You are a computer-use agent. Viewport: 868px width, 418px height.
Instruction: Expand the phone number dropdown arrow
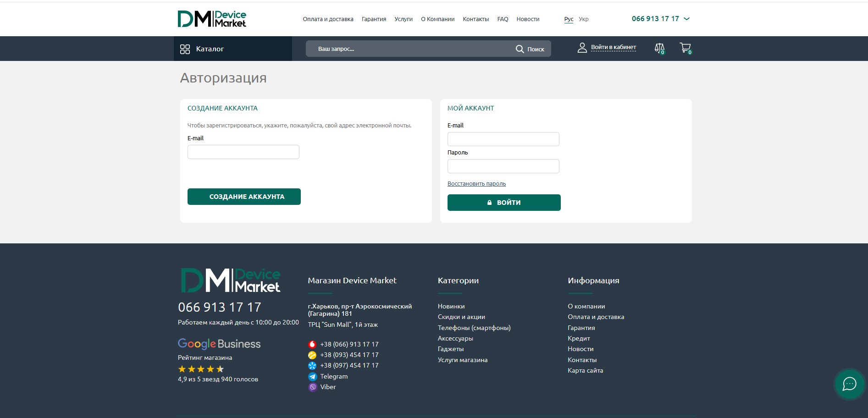click(686, 19)
